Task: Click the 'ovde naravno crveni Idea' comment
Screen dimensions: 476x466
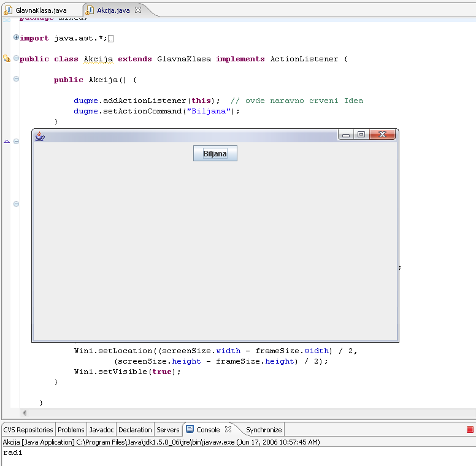Action: (297, 101)
